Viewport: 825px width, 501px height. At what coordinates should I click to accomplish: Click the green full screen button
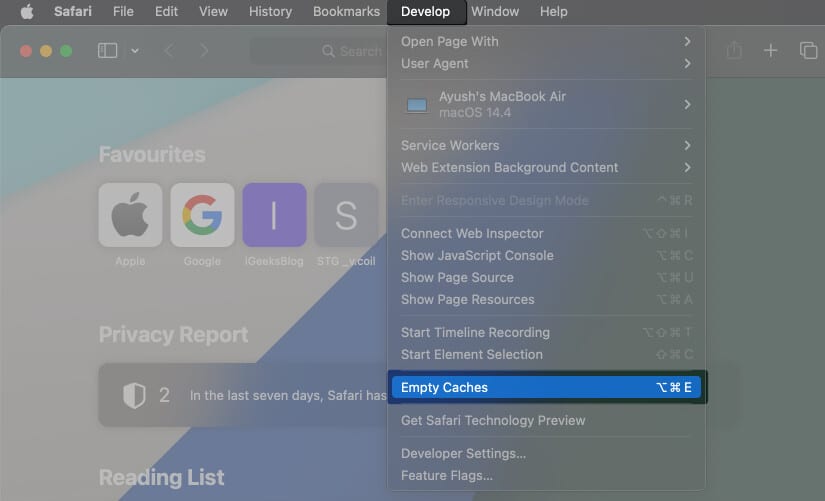click(66, 51)
